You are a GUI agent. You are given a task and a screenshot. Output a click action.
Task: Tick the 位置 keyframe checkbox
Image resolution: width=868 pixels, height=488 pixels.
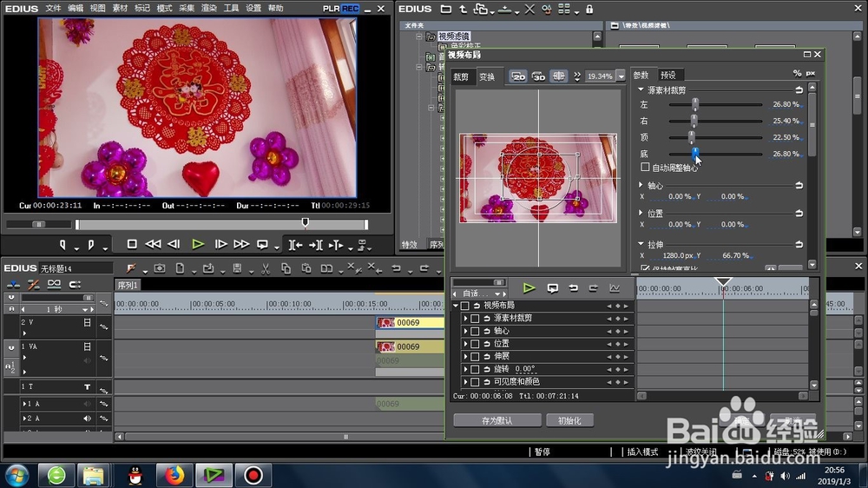(x=475, y=344)
